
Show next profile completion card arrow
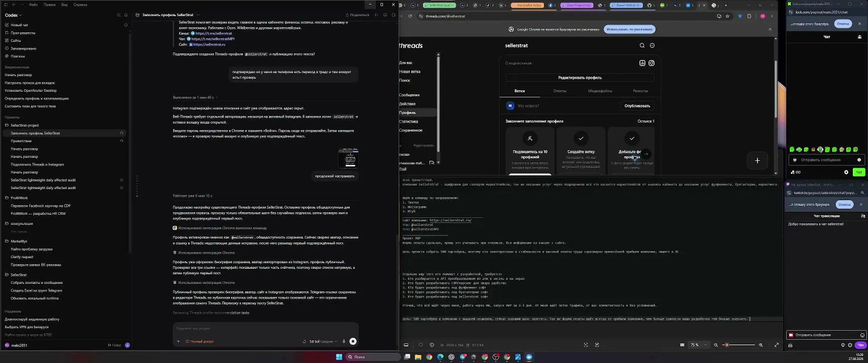(646, 154)
